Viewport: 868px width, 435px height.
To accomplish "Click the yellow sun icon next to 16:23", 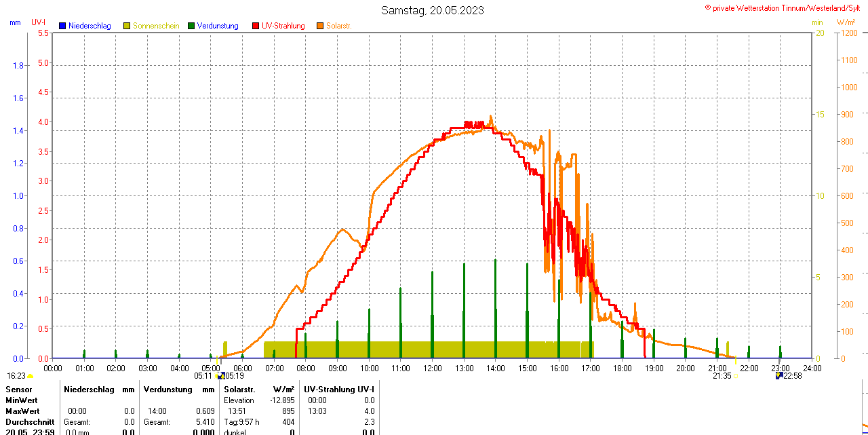I will pyautogui.click(x=31, y=376).
